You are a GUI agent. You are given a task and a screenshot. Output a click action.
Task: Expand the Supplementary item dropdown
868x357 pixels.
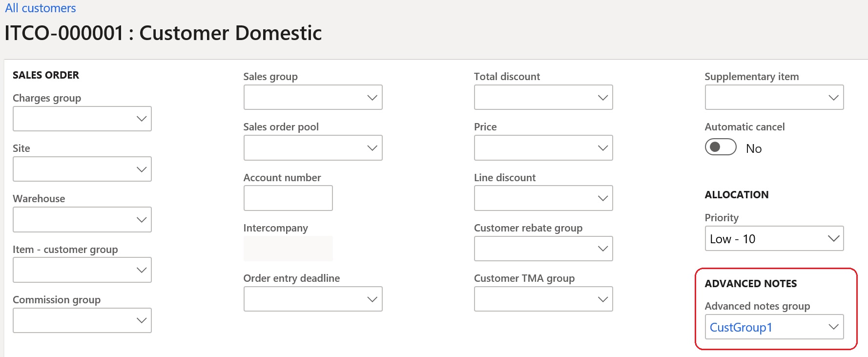833,97
